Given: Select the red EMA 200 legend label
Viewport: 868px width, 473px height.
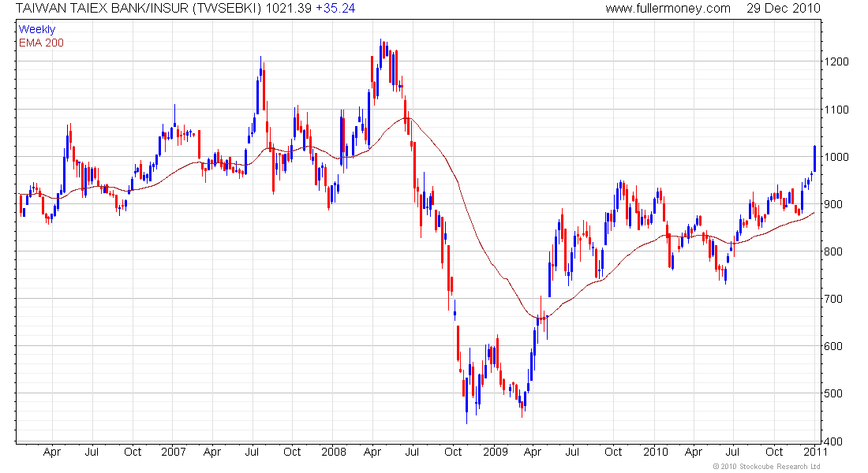Looking at the screenshot, I should 41,43.
